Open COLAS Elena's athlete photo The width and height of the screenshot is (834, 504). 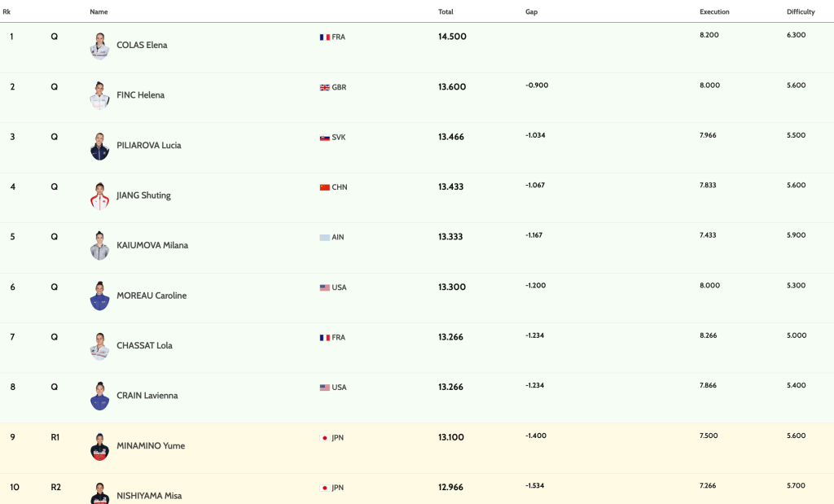pos(99,46)
